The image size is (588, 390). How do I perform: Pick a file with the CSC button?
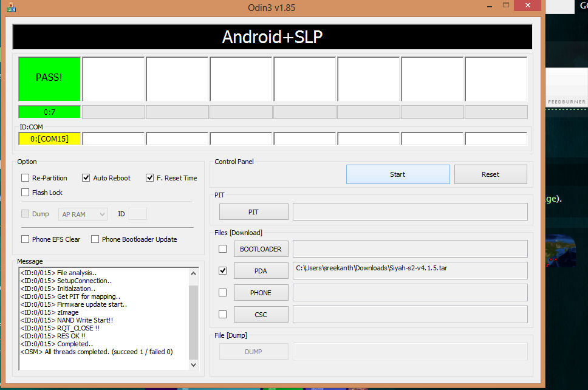click(x=261, y=314)
